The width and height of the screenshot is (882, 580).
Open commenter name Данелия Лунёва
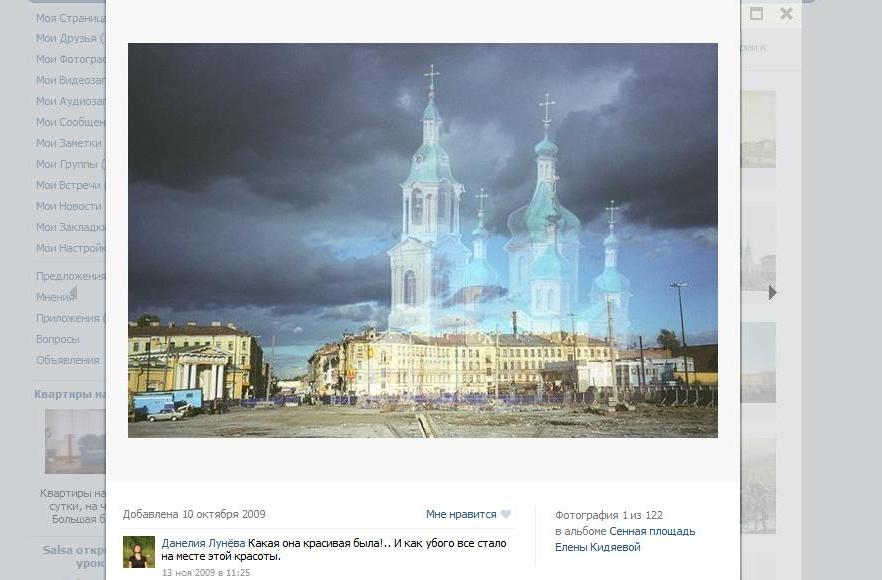pos(203,543)
